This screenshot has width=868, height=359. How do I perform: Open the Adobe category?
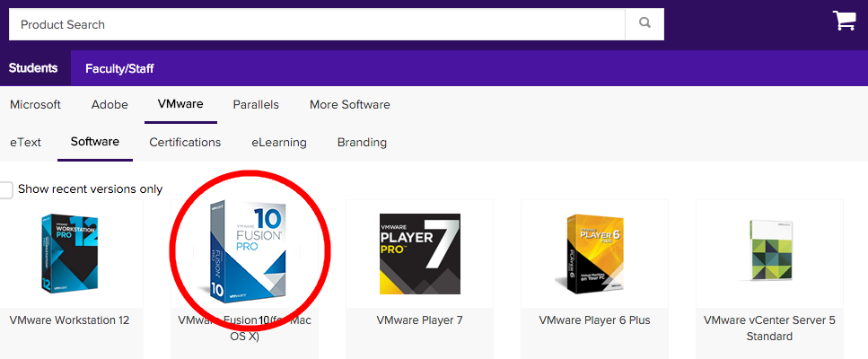click(110, 104)
